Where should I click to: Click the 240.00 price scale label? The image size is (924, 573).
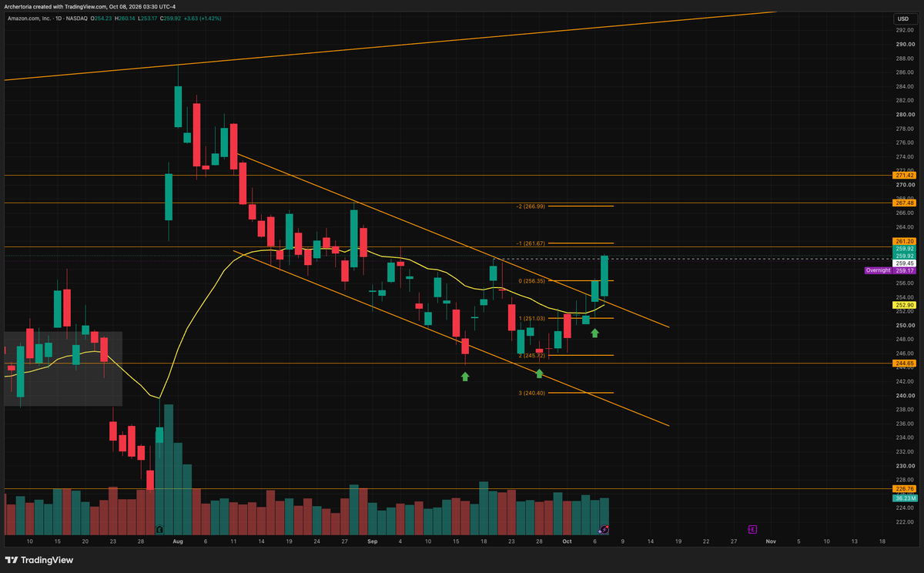pos(905,396)
